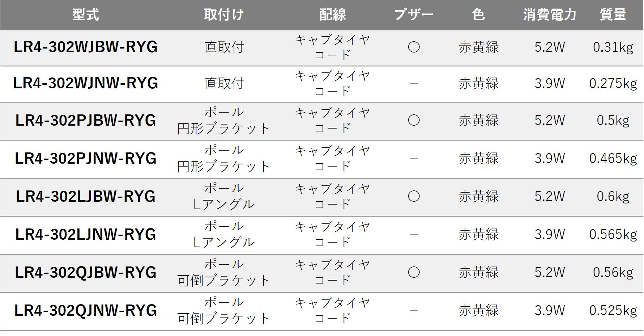Click the 消費電力 column header

pos(550,15)
